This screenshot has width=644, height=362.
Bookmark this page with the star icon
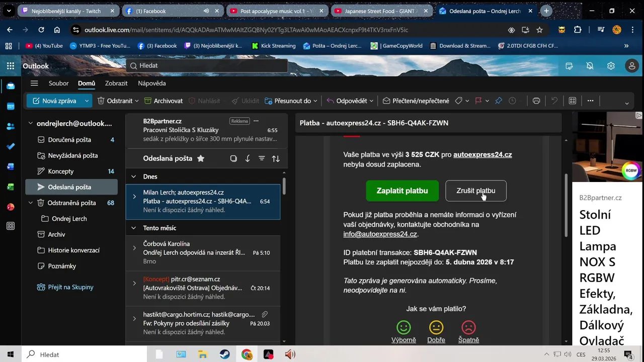click(539, 30)
